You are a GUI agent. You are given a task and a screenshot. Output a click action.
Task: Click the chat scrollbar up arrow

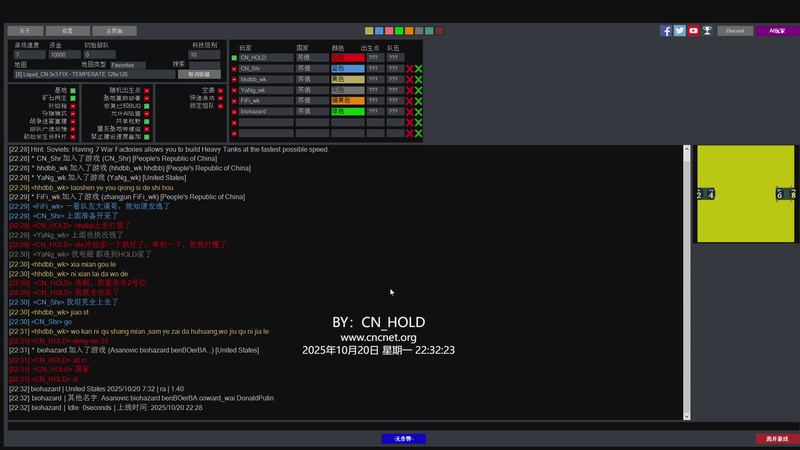(686, 149)
